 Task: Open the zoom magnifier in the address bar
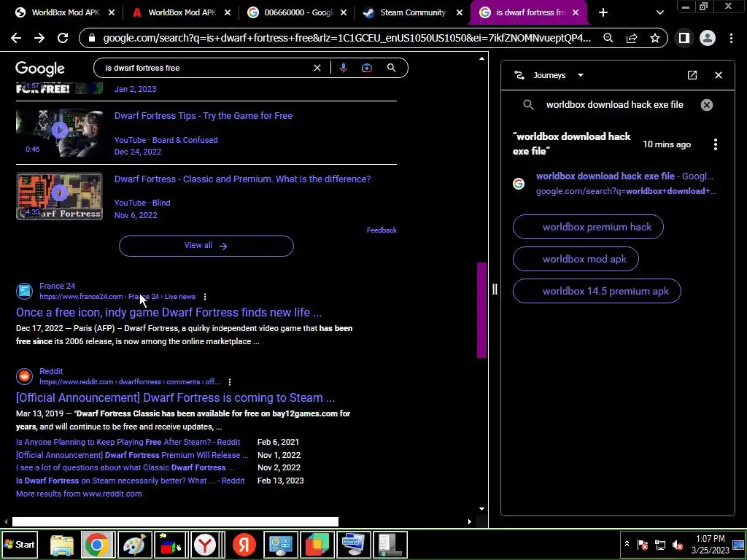(608, 38)
